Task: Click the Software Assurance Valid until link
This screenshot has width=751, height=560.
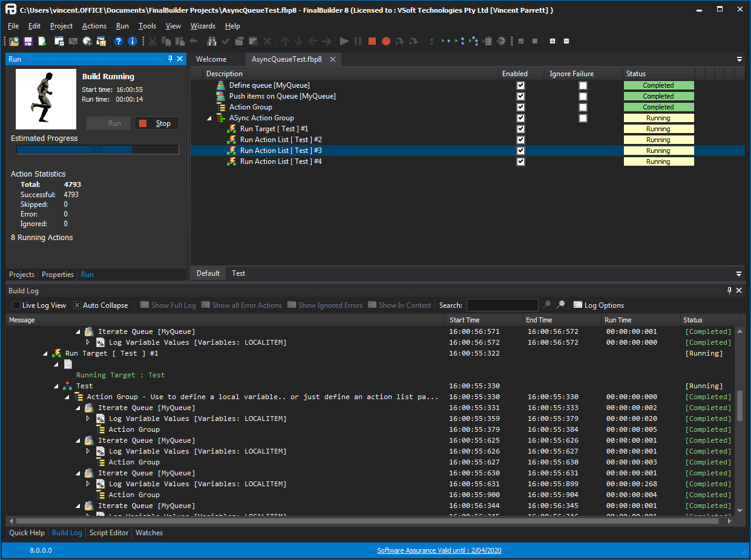Action: (x=439, y=550)
